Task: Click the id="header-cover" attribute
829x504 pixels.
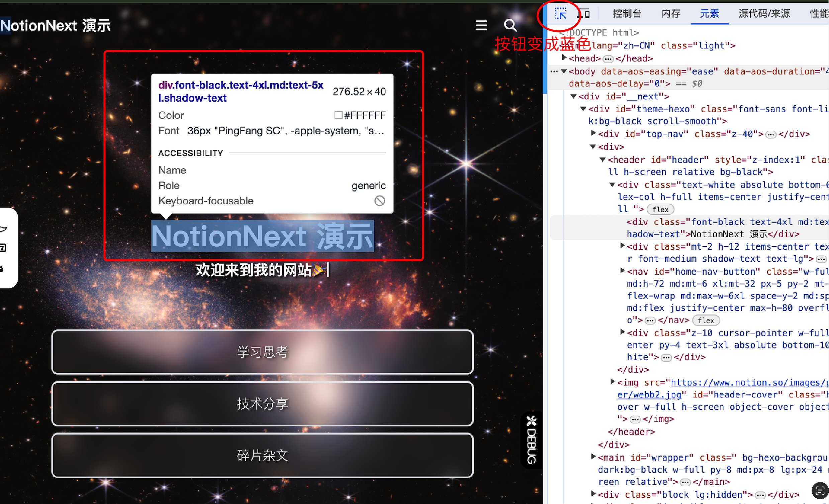Action: pyautogui.click(x=737, y=395)
